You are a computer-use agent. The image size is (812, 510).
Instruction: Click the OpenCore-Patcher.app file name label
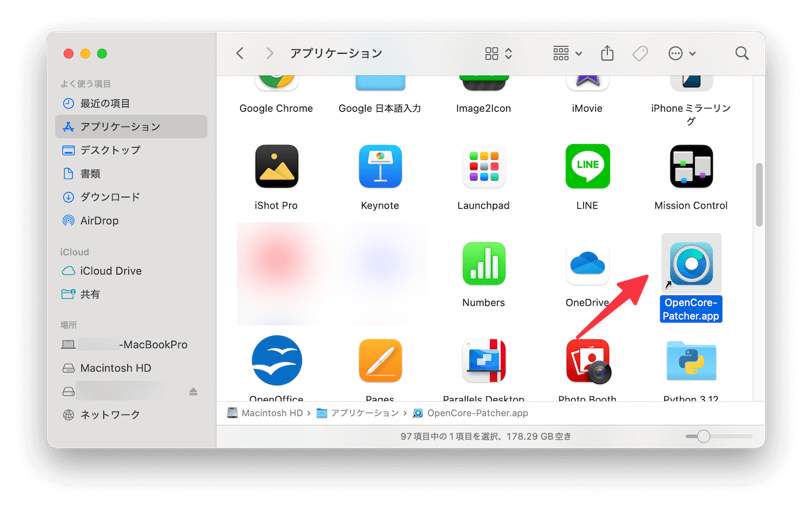click(x=691, y=309)
